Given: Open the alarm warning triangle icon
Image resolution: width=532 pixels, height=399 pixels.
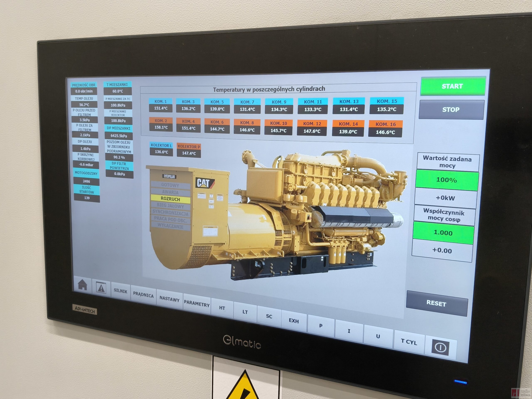Looking at the screenshot, I should coord(101,287).
